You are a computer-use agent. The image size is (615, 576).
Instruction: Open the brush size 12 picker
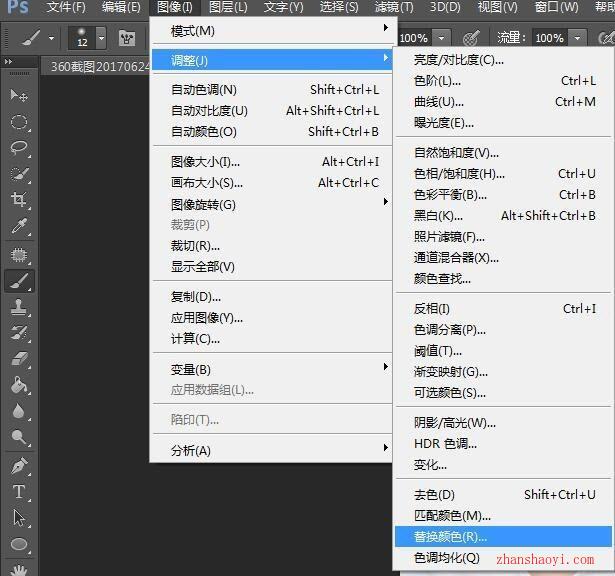(x=87, y=38)
